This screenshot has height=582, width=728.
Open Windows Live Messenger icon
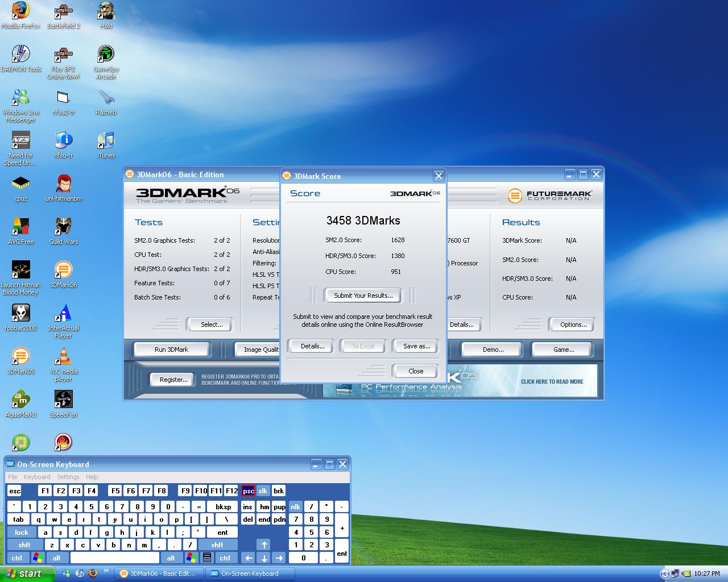point(20,105)
